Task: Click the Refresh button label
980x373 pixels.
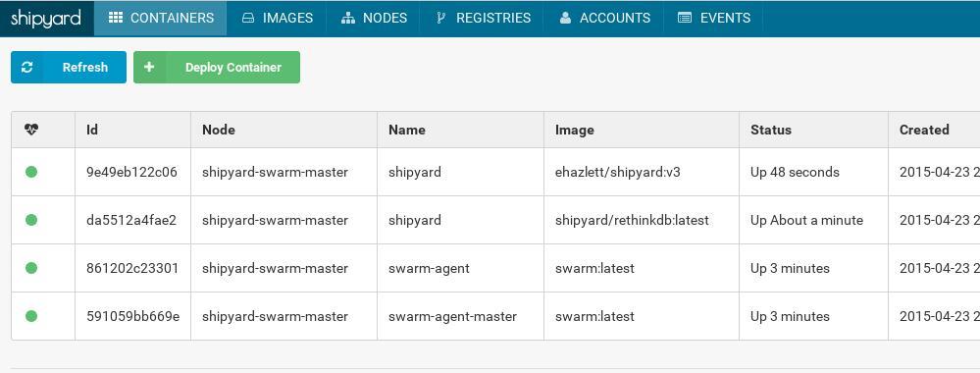Action: click(x=85, y=67)
